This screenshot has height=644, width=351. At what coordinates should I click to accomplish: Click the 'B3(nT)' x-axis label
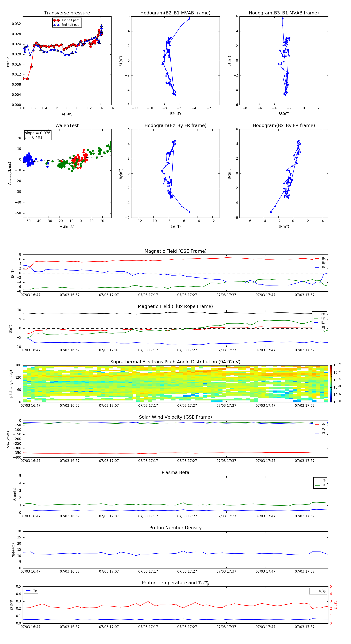click(284, 114)
